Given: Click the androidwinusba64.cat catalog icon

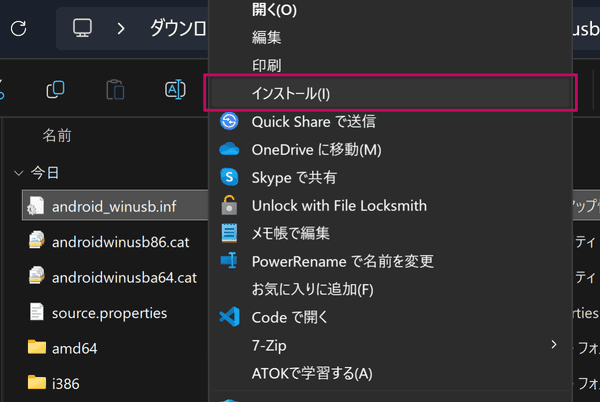Looking at the screenshot, I should (x=36, y=276).
